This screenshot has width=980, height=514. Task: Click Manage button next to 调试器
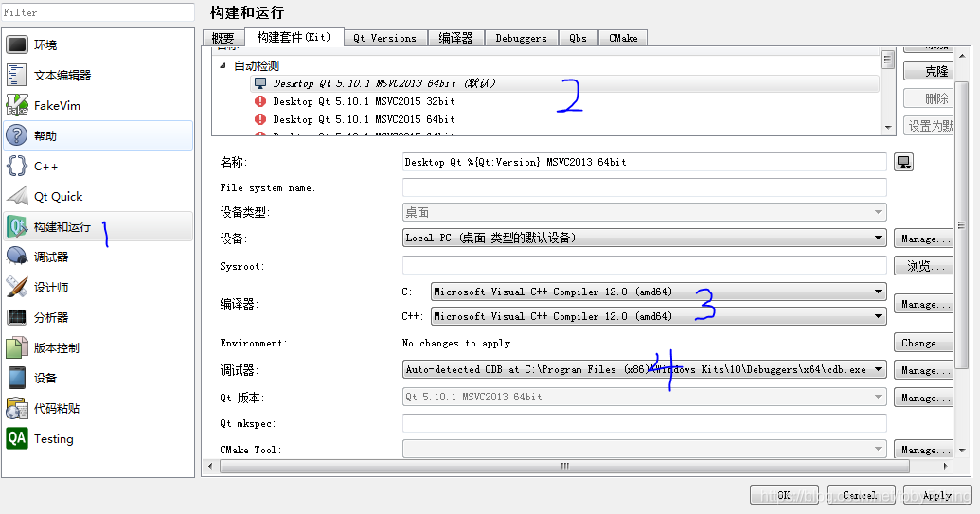point(924,370)
